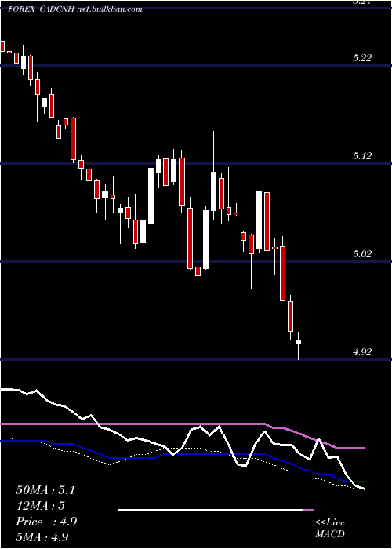The image size is (392, 549).
Task: Click the 4.92 price axis label
Action: point(362,352)
